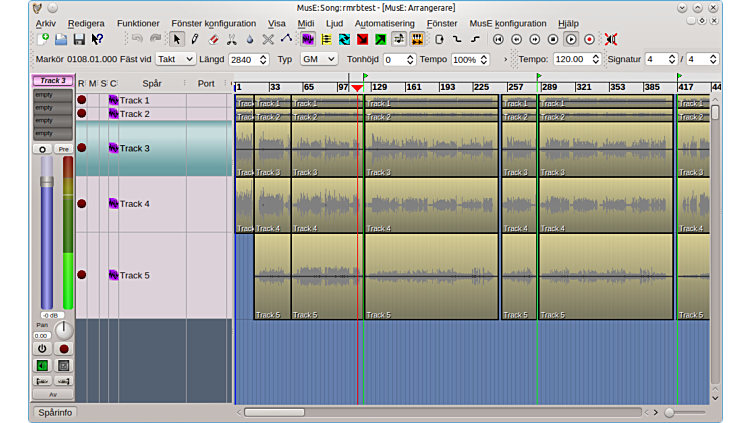
Task: Open the Automatisering menu
Action: click(x=385, y=23)
